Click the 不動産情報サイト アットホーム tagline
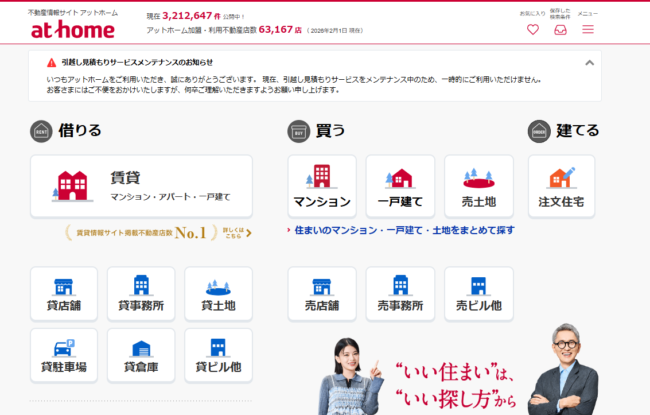The width and height of the screenshot is (650, 415). [73, 13]
